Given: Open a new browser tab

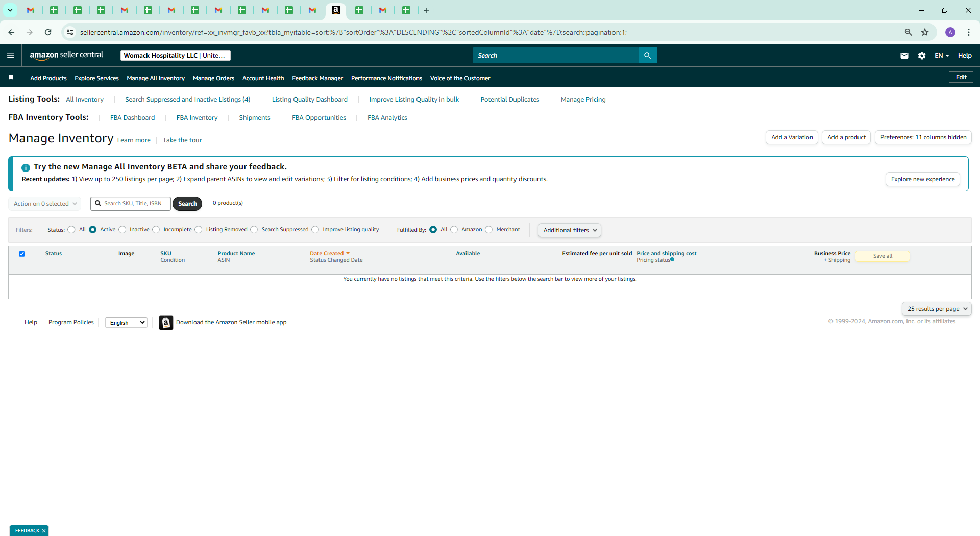Looking at the screenshot, I should pyautogui.click(x=427, y=10).
